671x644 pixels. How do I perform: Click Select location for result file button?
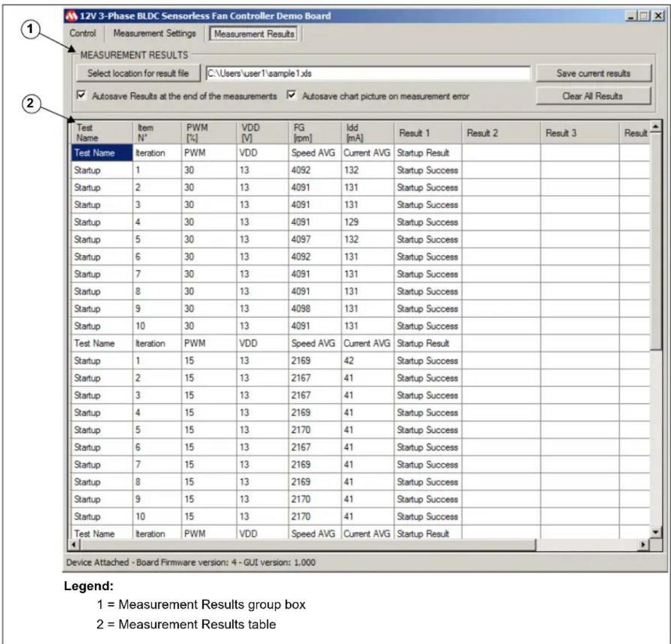click(x=138, y=73)
